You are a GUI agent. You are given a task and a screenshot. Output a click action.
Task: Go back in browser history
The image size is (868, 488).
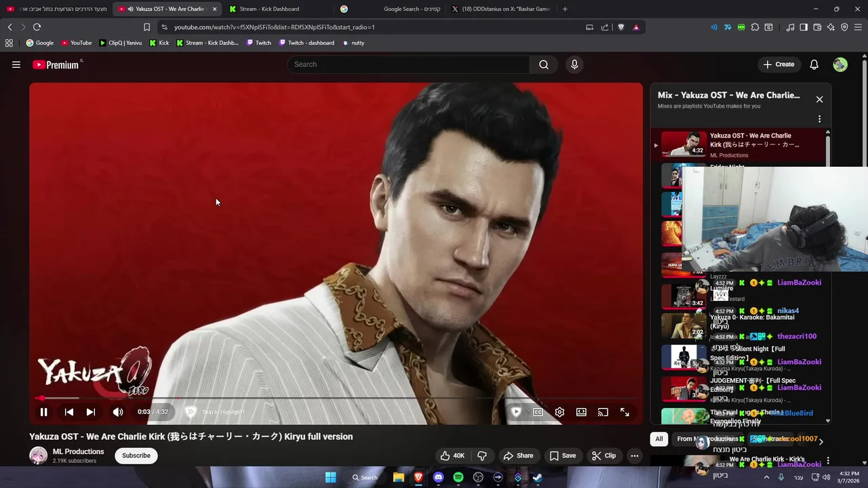[9, 27]
